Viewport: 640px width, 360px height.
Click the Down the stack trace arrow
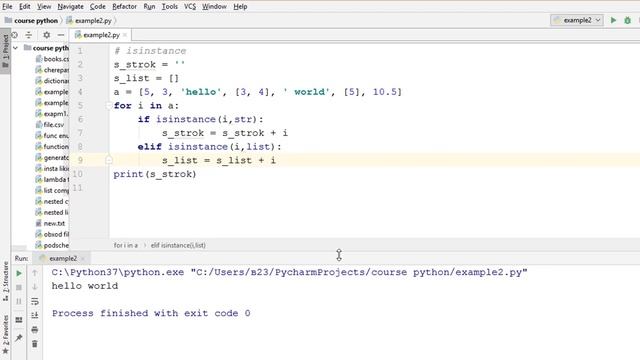click(35, 287)
